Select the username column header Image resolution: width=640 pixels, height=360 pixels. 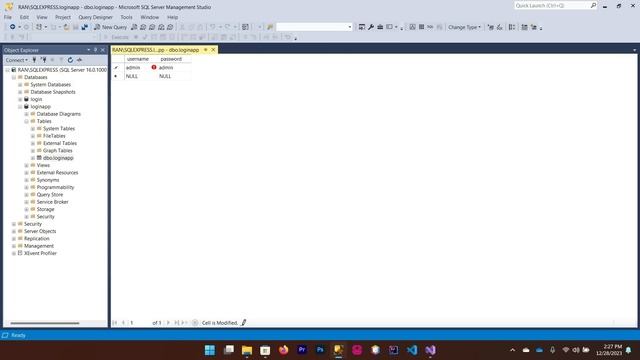(x=138, y=59)
